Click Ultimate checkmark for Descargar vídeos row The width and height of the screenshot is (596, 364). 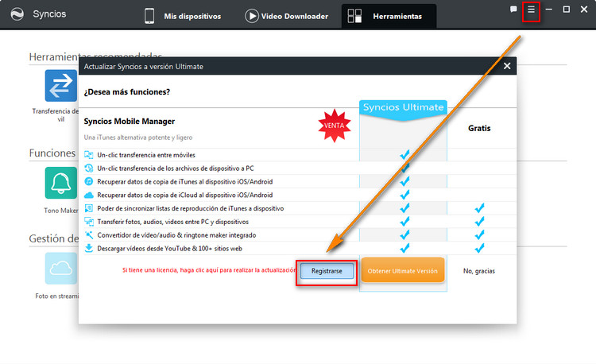pyautogui.click(x=404, y=248)
